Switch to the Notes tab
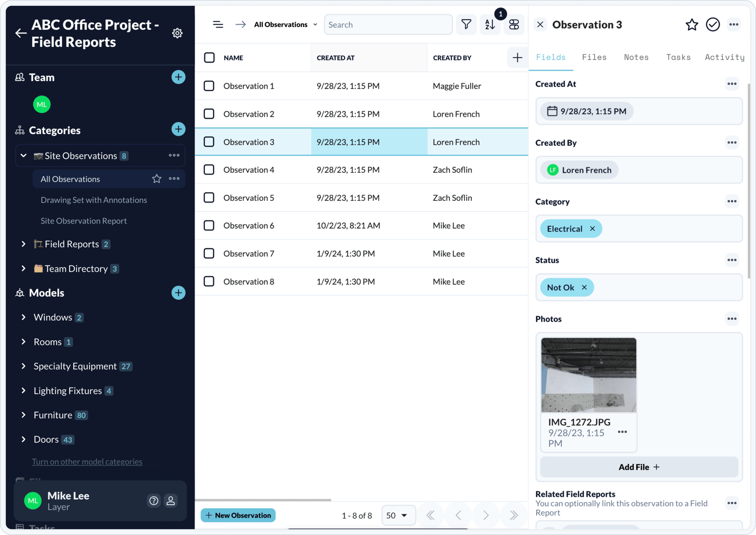Image resolution: width=756 pixels, height=535 pixels. [x=636, y=57]
